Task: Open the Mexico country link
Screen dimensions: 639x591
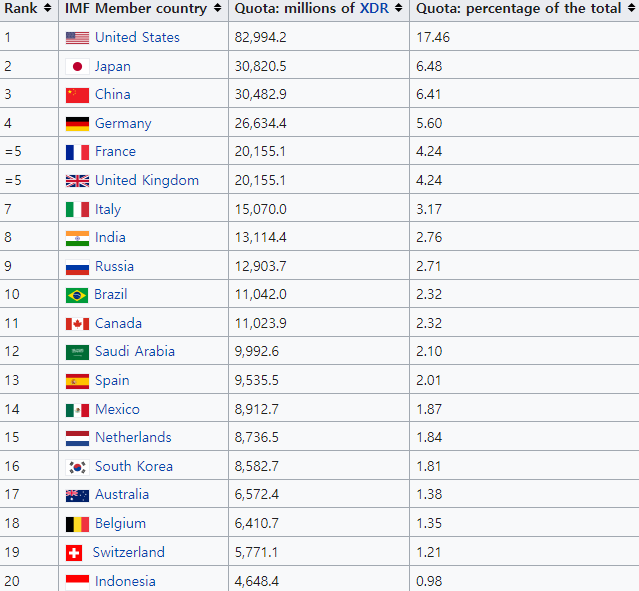Action: [117, 409]
